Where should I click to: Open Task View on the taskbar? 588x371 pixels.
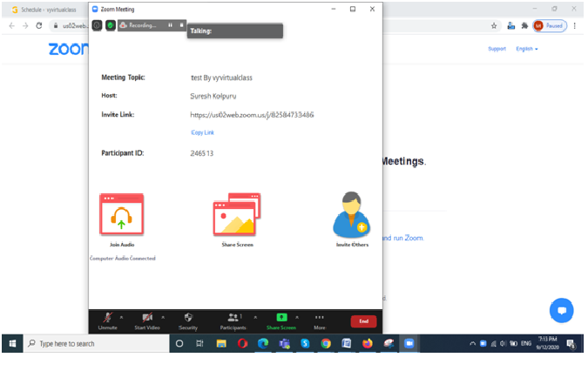[199, 343]
